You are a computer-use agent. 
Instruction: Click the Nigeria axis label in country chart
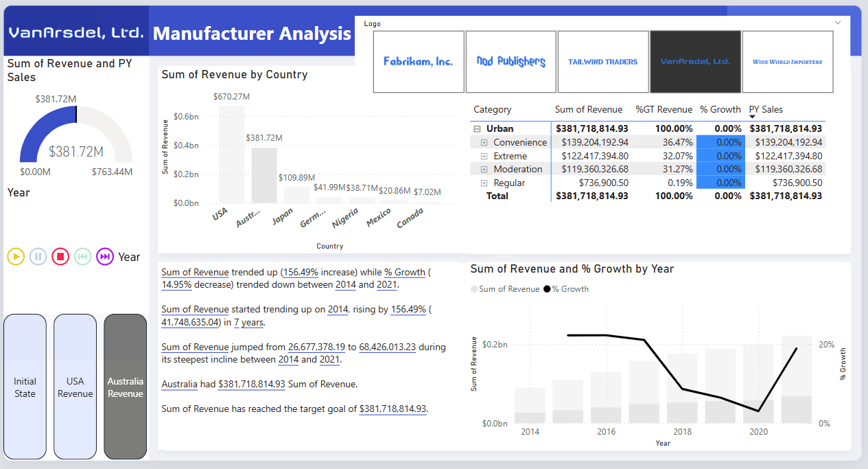pyautogui.click(x=345, y=218)
